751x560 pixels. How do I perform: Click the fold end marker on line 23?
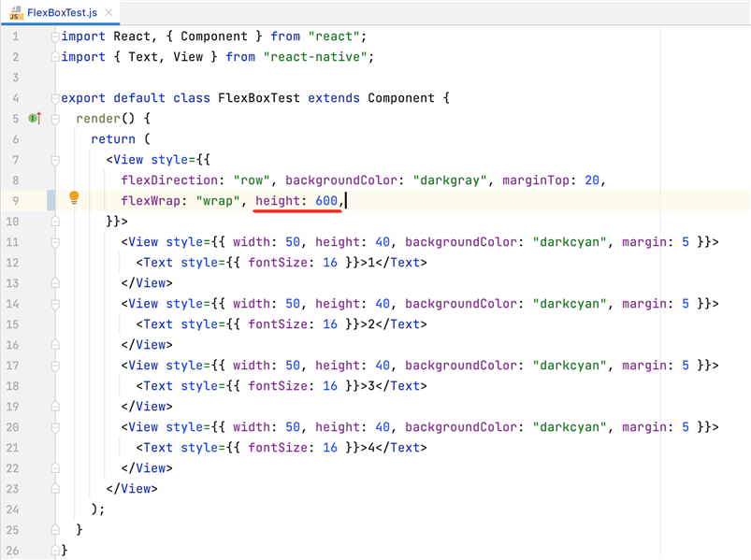[56, 488]
